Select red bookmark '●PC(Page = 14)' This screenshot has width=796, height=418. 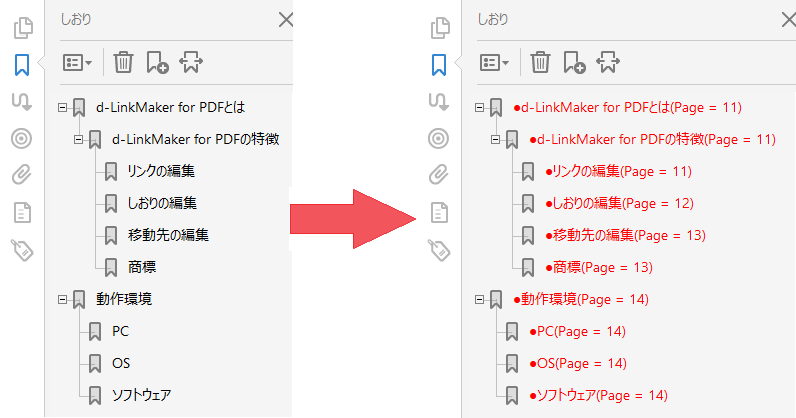pyautogui.click(x=578, y=331)
